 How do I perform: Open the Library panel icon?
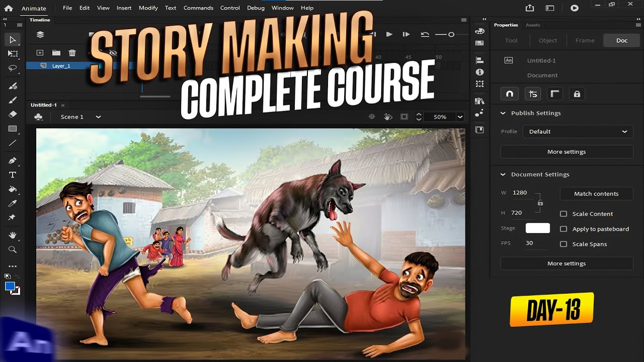point(479,101)
